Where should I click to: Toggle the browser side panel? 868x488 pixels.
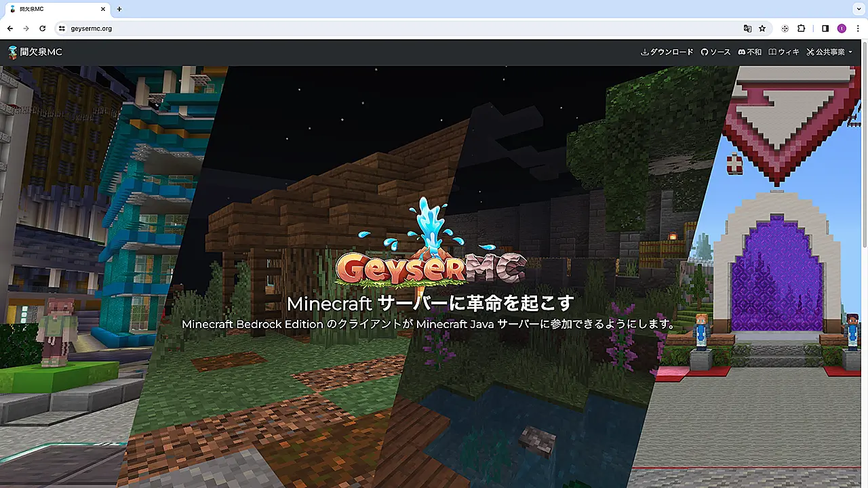coord(825,28)
